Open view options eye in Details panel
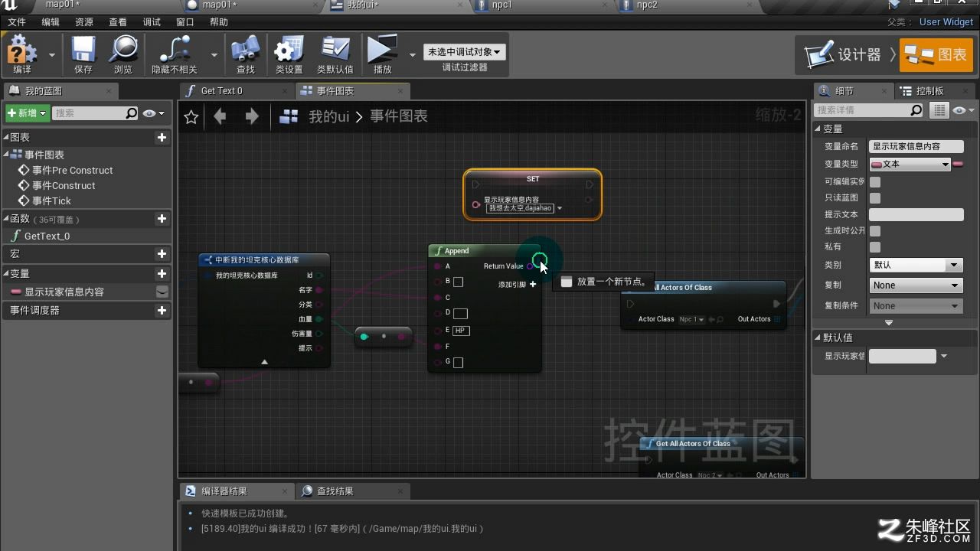Viewport: 980px width, 551px height. (x=963, y=111)
